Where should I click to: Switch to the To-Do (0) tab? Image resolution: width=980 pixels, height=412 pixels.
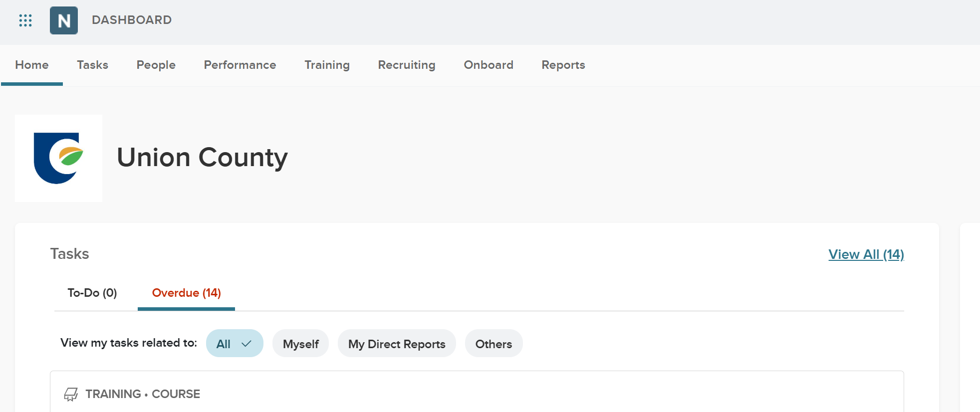click(92, 293)
